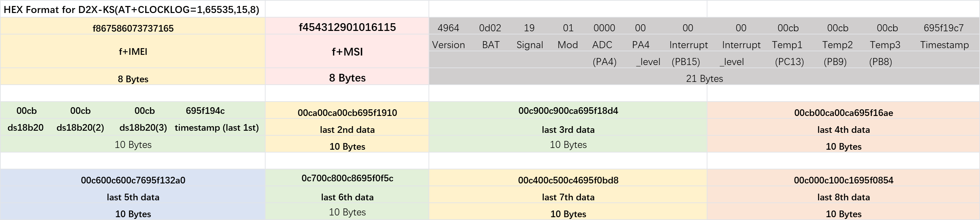Image resolution: width=980 pixels, height=220 pixels.
Task: Click the ds18b20(2) label
Action: (80, 128)
